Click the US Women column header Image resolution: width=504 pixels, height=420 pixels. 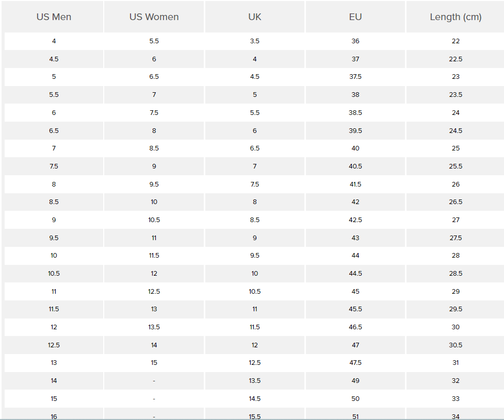(154, 16)
